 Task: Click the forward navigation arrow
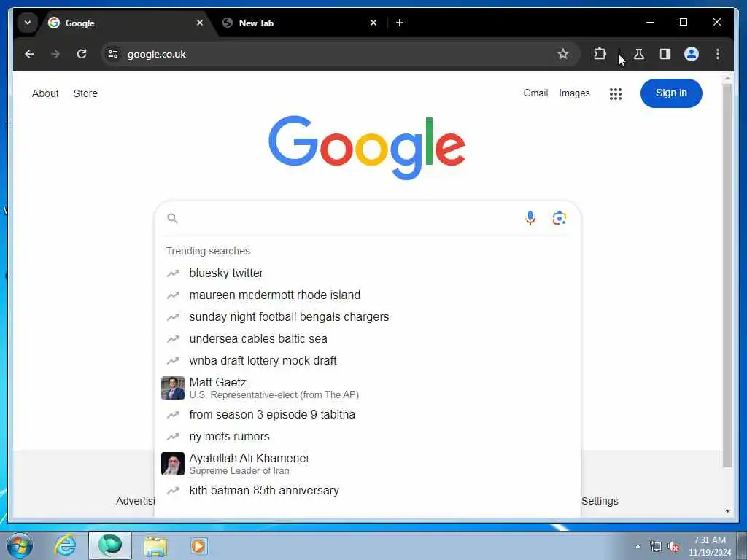[x=55, y=54]
